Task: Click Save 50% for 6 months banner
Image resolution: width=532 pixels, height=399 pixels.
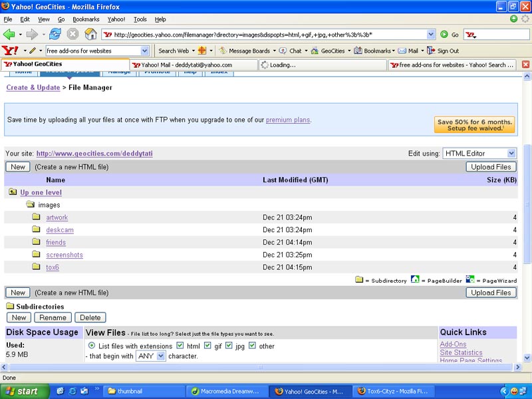Action: click(x=474, y=125)
